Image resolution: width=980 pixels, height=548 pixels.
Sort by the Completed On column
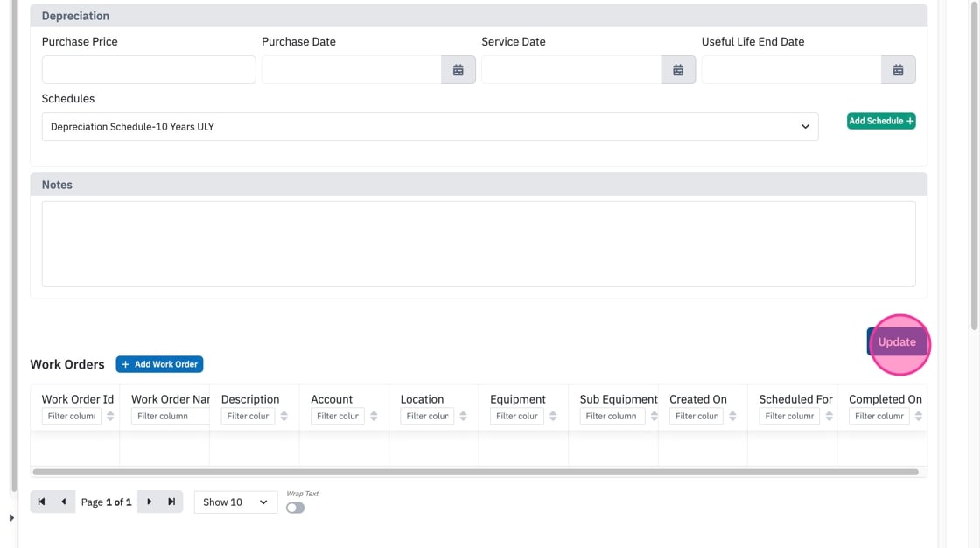coord(918,416)
